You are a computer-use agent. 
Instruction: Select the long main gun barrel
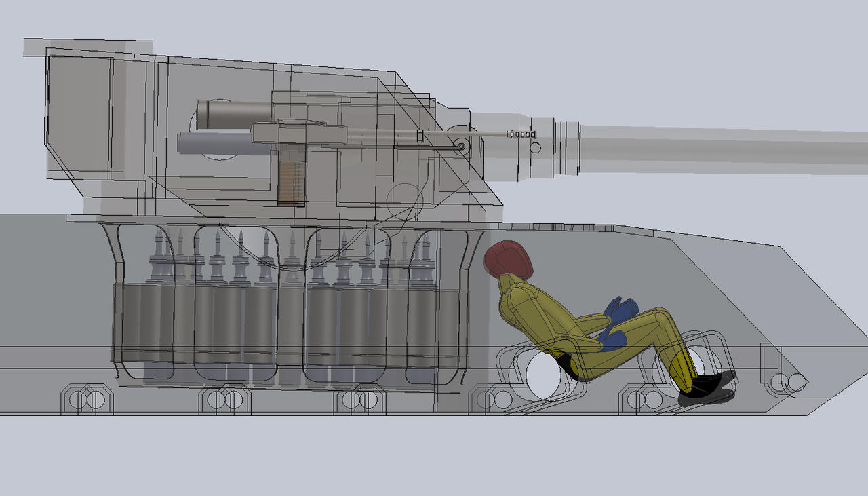[724, 150]
